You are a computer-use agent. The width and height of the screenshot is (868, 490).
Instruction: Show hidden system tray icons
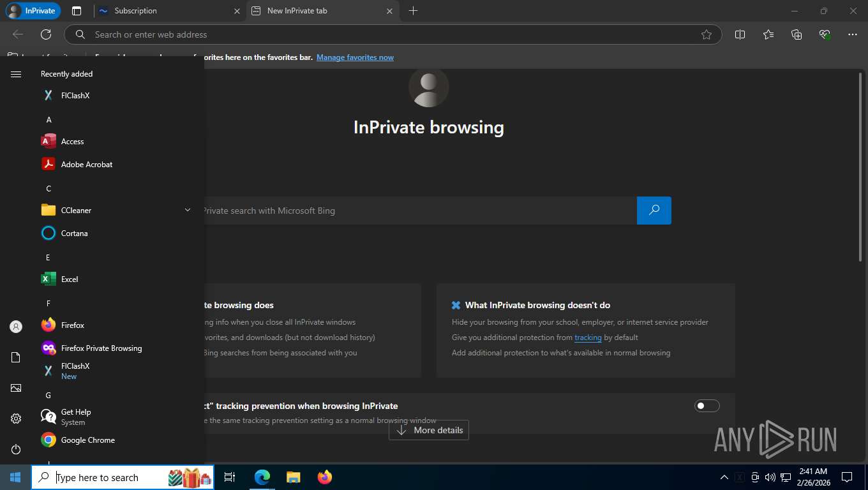point(724,477)
